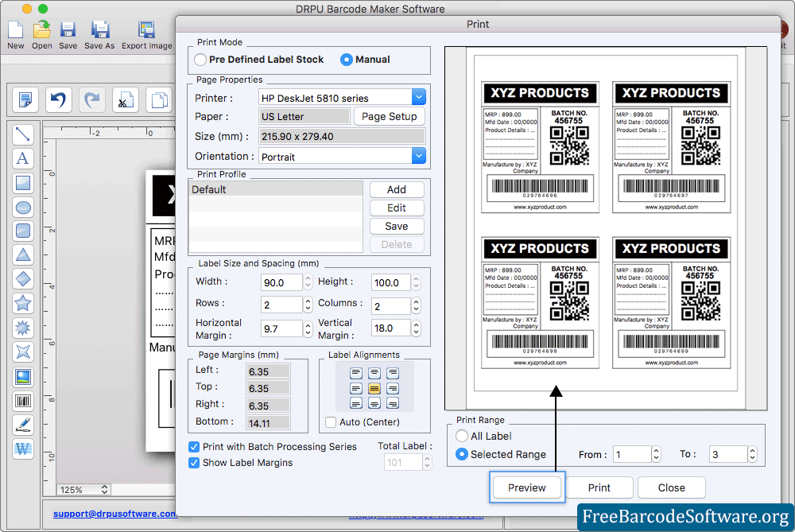Open the Printer dropdown
Image resolution: width=795 pixels, height=532 pixels.
(418, 97)
